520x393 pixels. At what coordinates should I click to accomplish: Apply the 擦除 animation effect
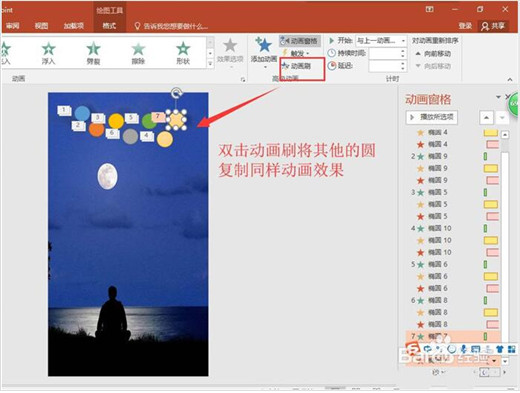(x=138, y=53)
